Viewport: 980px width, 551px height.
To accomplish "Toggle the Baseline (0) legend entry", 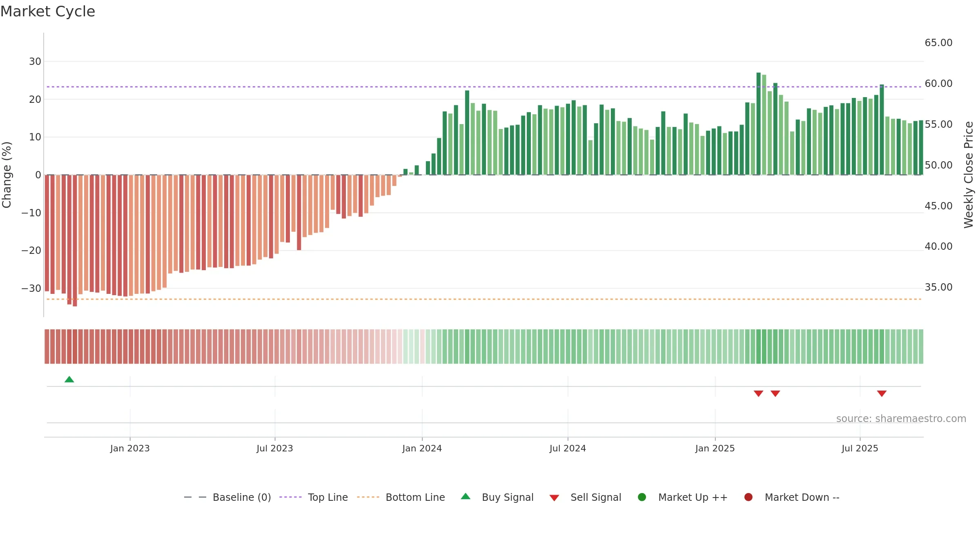I will coord(227,497).
